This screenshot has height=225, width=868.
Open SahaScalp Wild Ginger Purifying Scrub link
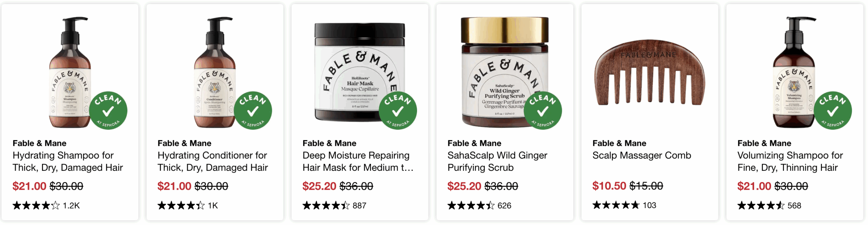(x=497, y=161)
